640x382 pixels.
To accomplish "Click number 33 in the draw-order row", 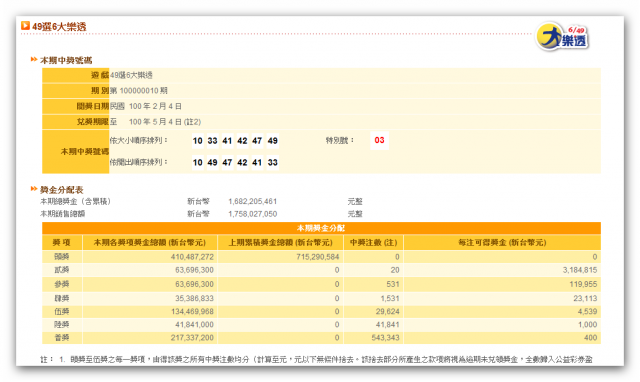I will pos(272,162).
